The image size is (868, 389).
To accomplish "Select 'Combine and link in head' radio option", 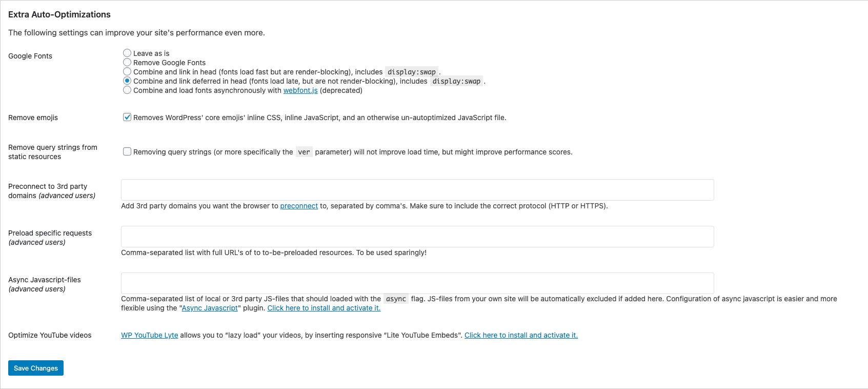I will (x=127, y=71).
